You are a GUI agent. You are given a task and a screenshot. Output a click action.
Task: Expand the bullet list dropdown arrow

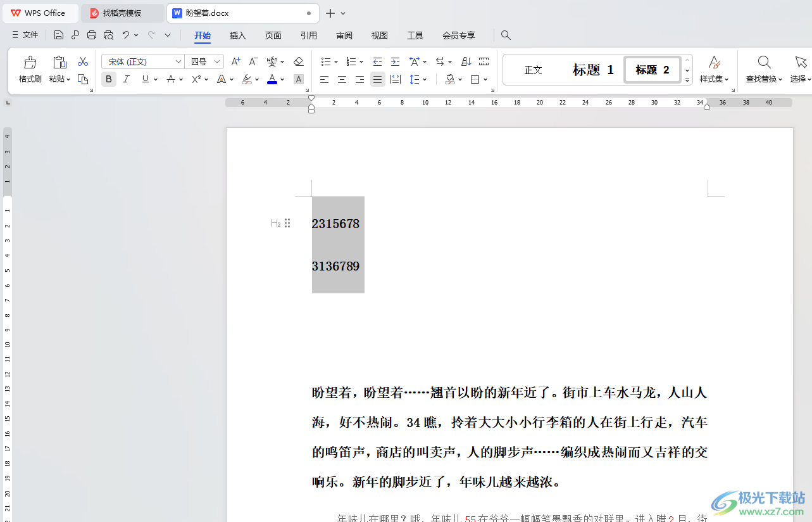[x=336, y=61]
